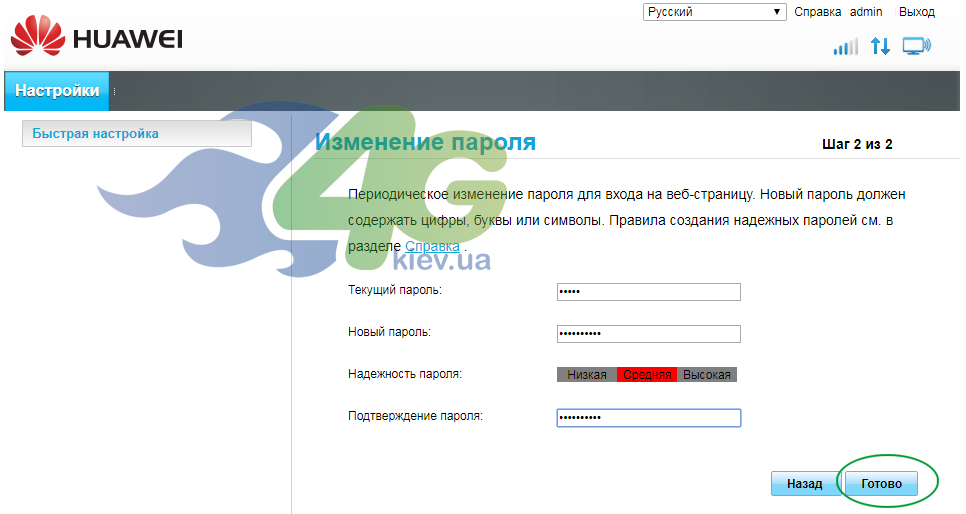Click the Изменение пароля heading
This screenshot has width=966, height=514.
tap(425, 142)
